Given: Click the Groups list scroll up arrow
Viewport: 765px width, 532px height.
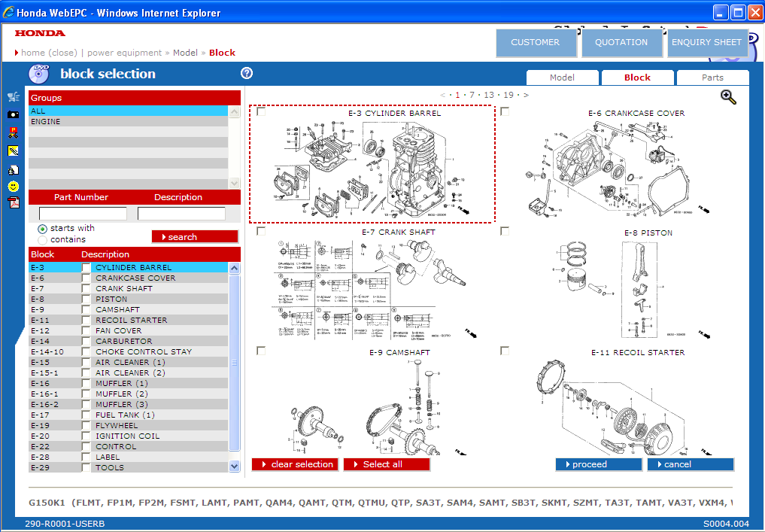Looking at the screenshot, I should tap(234, 112).
